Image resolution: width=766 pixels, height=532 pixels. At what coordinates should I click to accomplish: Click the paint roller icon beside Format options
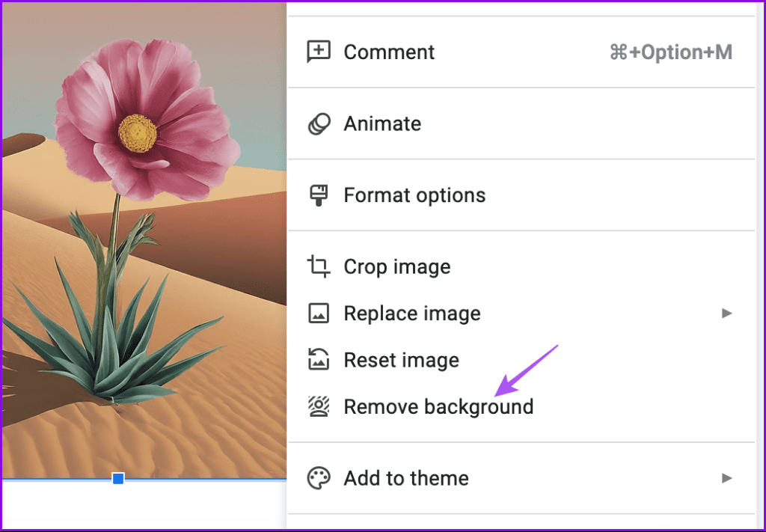[319, 195]
